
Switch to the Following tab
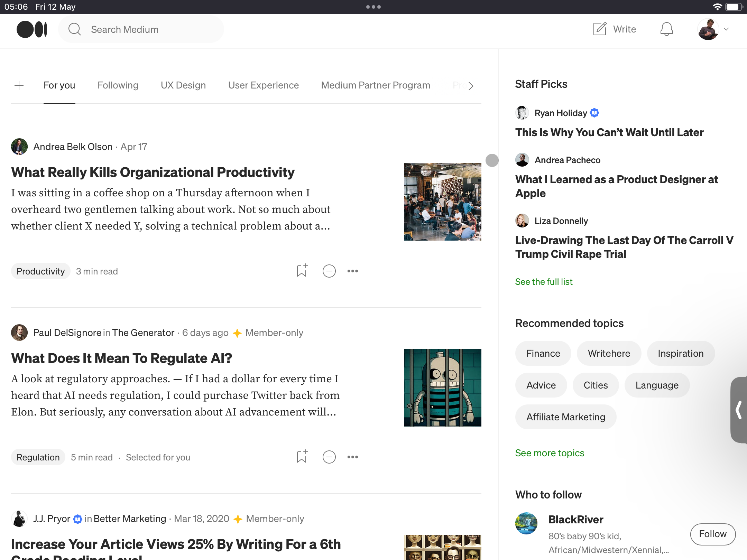(118, 85)
